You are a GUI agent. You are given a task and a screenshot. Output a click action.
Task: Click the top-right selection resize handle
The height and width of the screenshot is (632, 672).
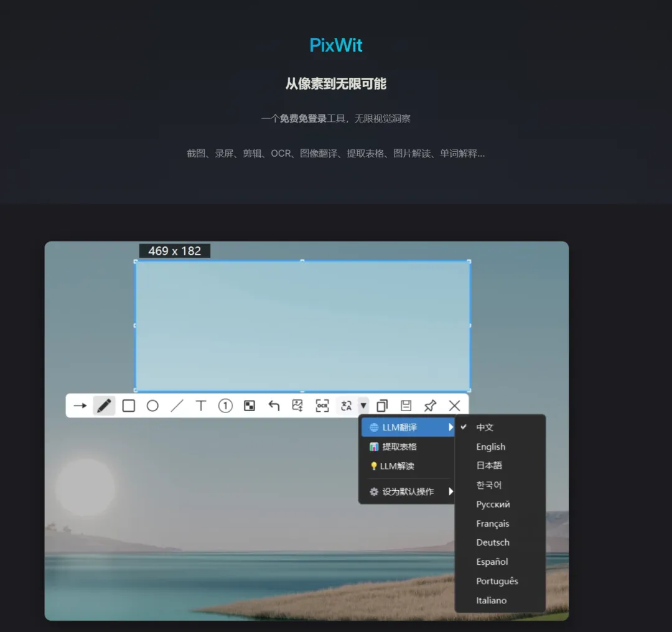(469, 261)
